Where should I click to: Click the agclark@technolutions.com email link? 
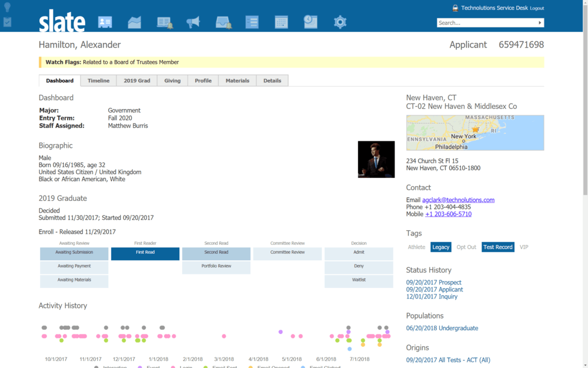(458, 200)
